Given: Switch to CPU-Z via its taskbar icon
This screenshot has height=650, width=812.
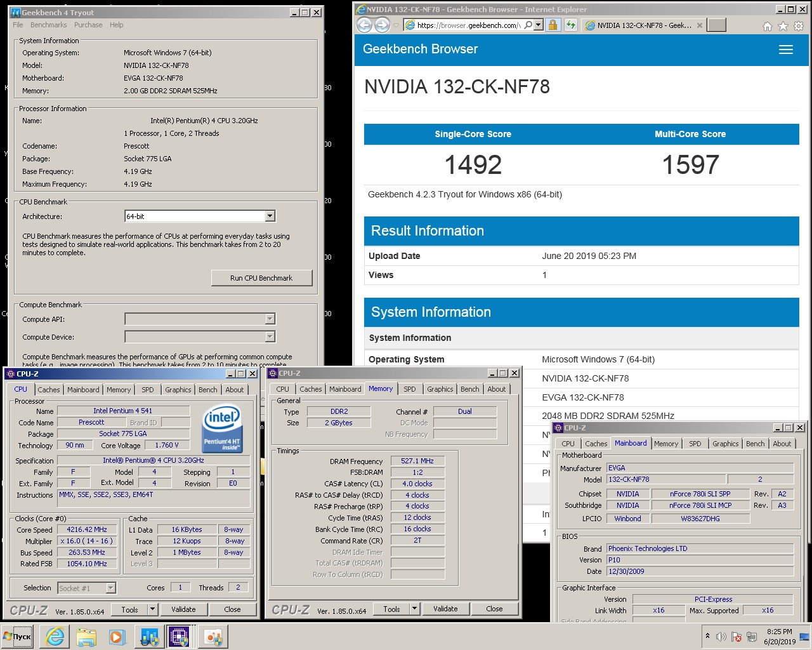Looking at the screenshot, I should 180,637.
